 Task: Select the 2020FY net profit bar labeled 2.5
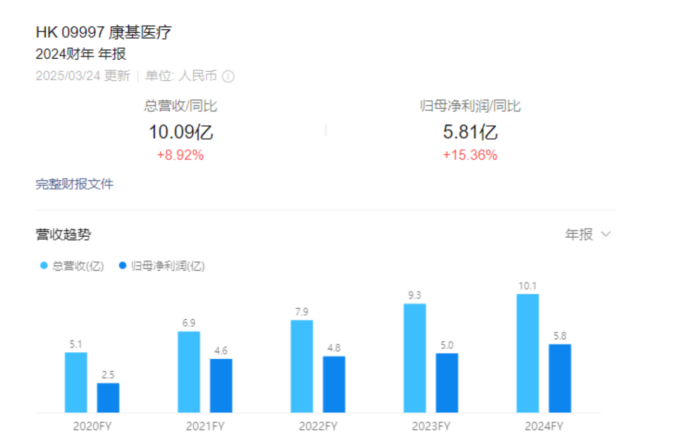click(x=108, y=398)
